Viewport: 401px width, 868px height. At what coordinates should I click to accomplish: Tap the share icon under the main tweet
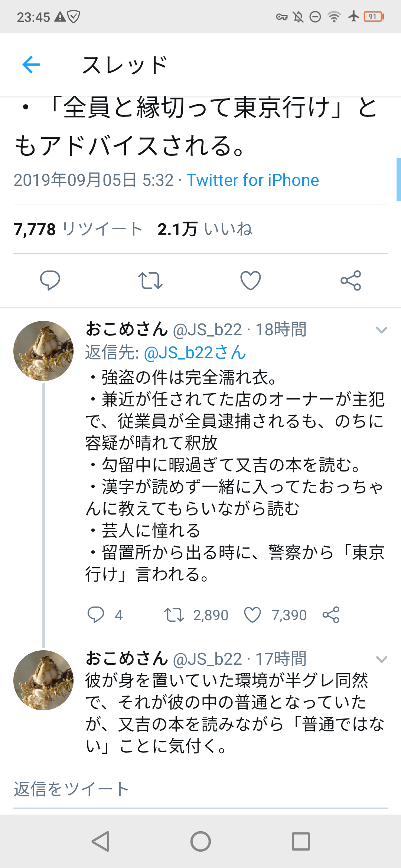351,280
